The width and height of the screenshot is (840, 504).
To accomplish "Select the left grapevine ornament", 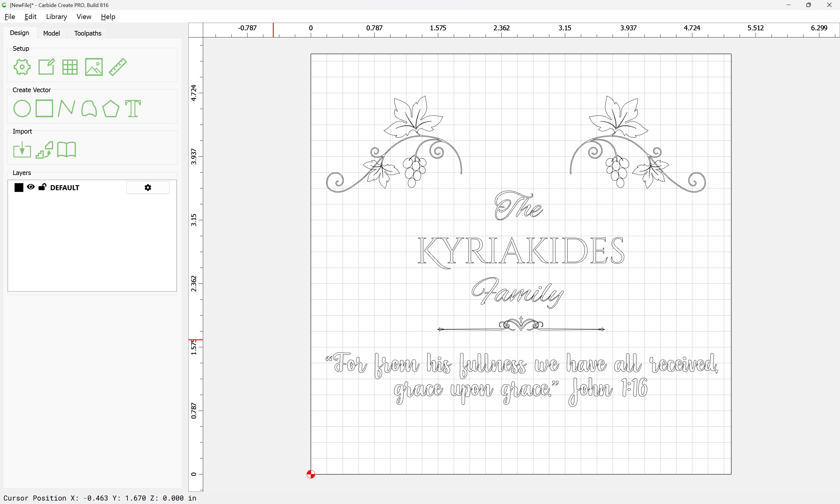I will [394, 144].
